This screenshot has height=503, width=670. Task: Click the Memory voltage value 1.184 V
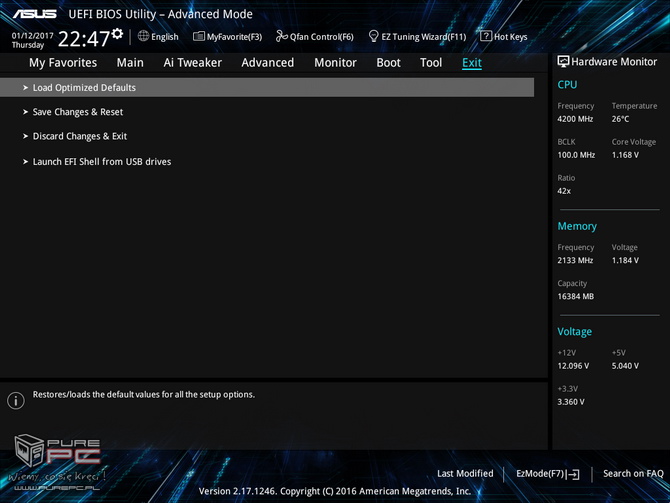(x=625, y=260)
